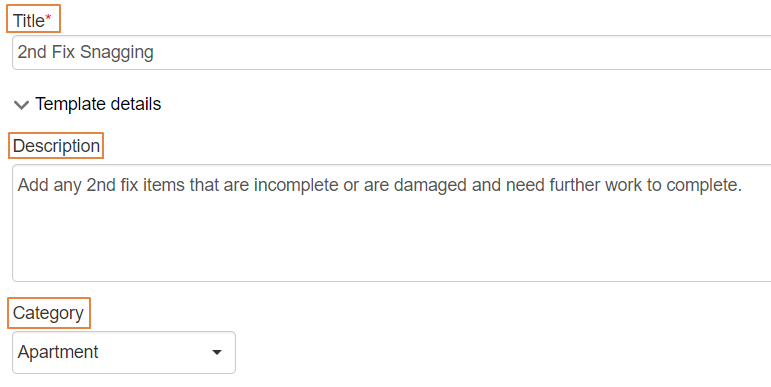Click the empty space inside Description box

(x=391, y=241)
